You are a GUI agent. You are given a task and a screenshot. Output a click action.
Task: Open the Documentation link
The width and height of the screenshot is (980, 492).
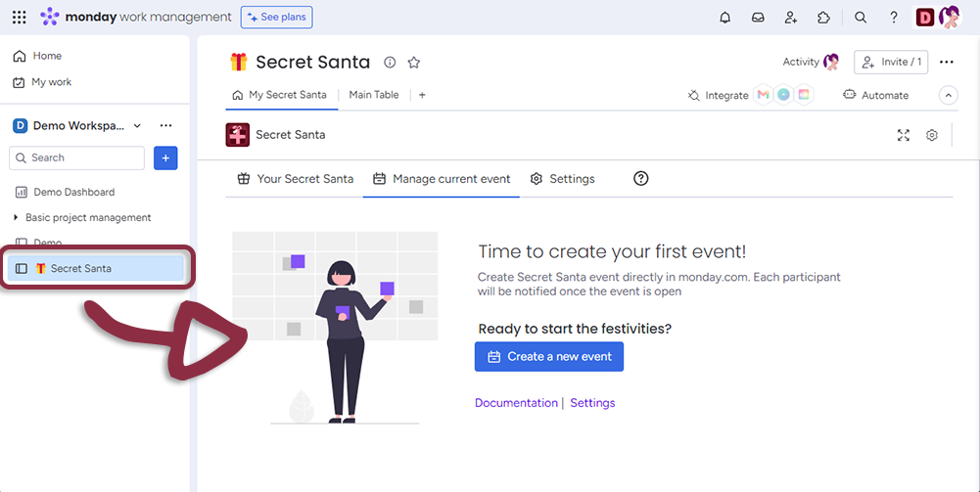pyautogui.click(x=516, y=403)
